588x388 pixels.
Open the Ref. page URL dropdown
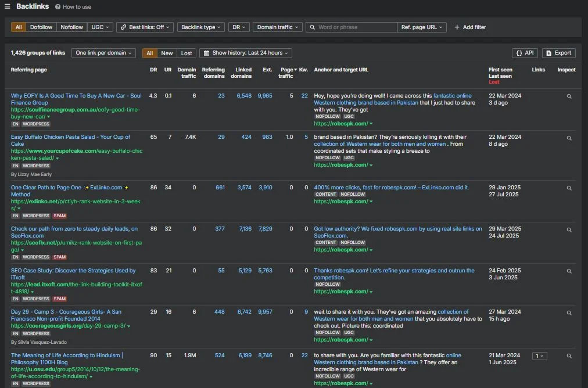pyautogui.click(x=422, y=27)
